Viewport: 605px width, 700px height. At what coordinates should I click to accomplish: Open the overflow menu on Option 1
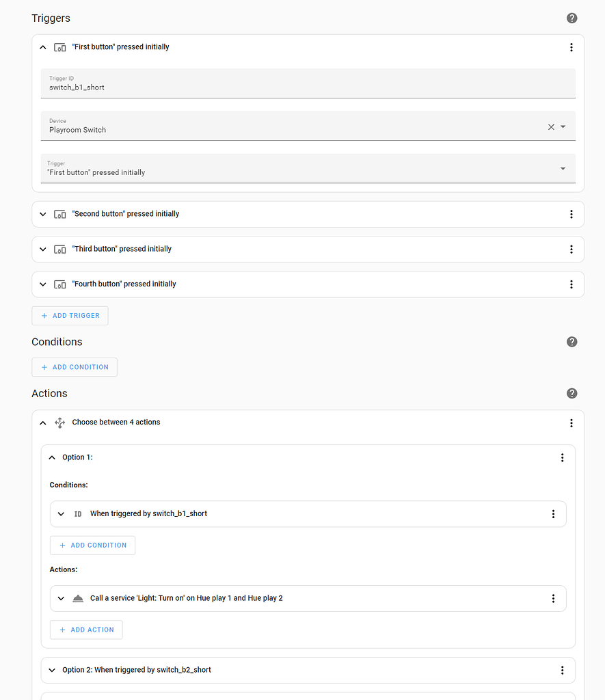[x=562, y=457]
